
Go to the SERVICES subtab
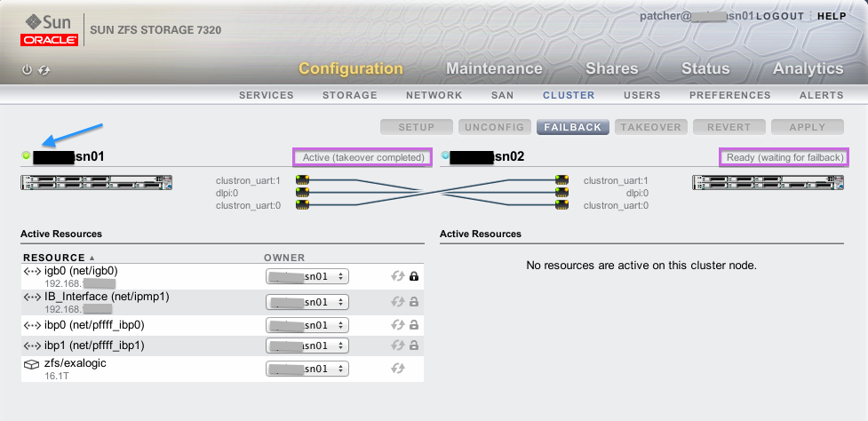tap(267, 95)
